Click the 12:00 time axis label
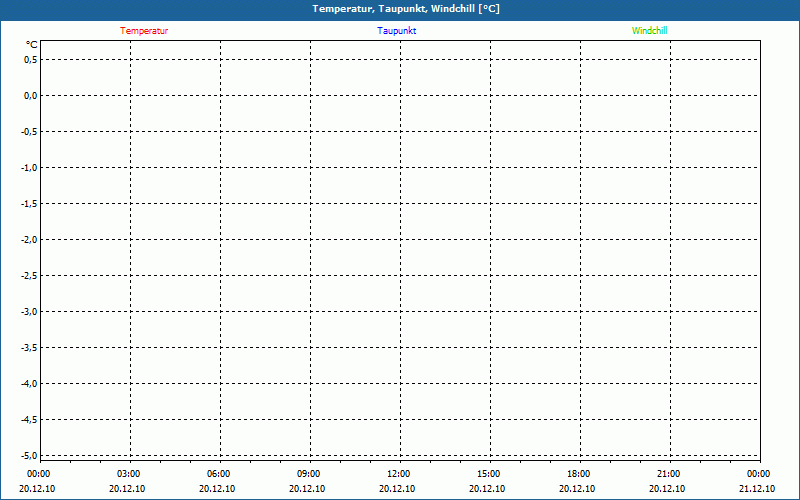Viewport: 800px width, 500px height. coord(398,474)
